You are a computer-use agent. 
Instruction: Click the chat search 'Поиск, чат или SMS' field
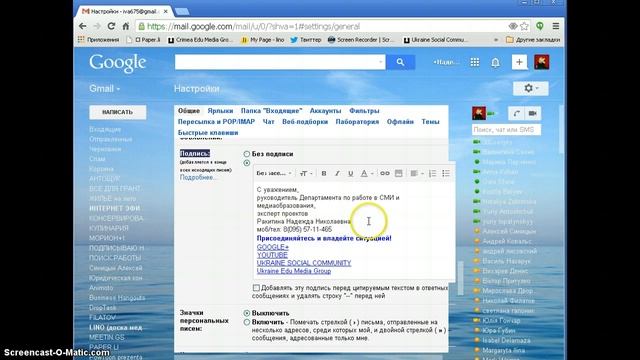pos(506,129)
